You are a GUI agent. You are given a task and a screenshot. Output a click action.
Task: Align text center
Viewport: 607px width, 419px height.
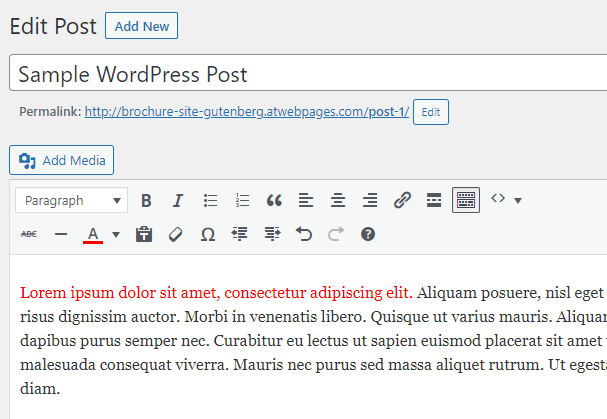pyautogui.click(x=338, y=200)
